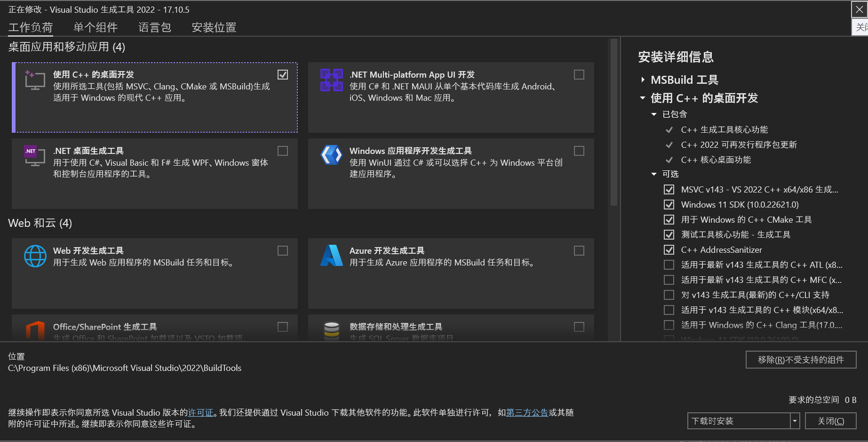
Task: Open the 下载时安装 dropdown arrow
Action: click(x=795, y=421)
